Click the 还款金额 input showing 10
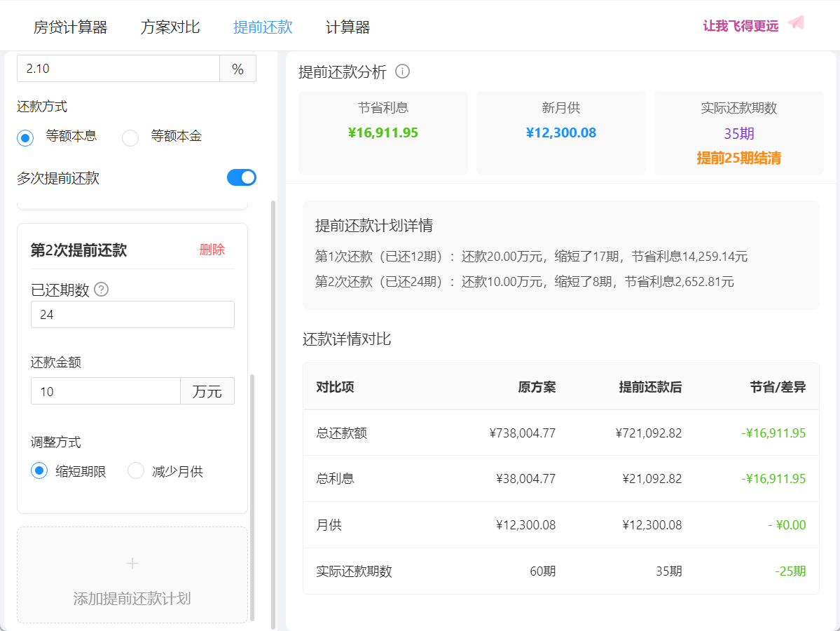The image size is (840, 631). pos(105,391)
